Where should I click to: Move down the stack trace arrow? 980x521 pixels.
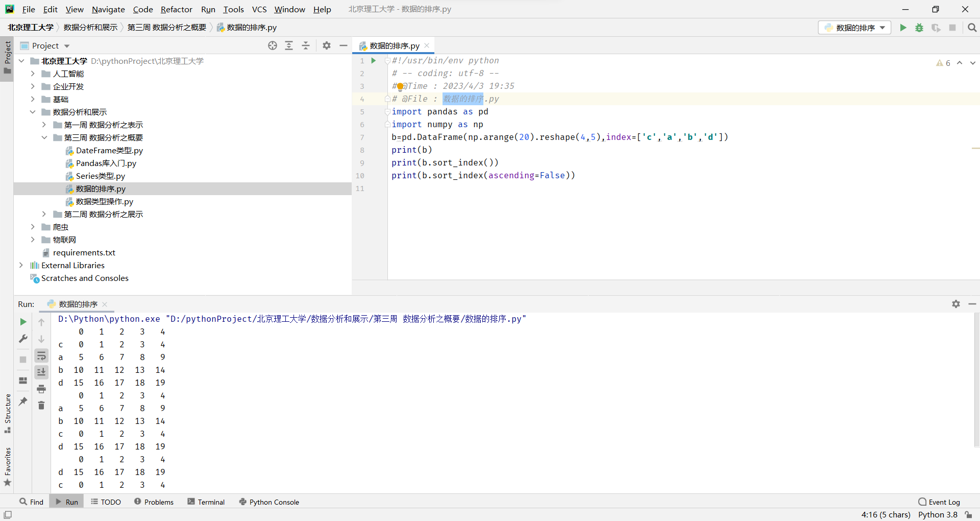(41, 339)
